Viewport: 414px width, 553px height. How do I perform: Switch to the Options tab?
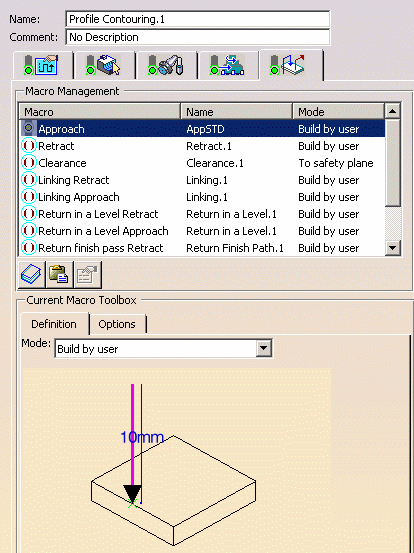[x=117, y=324]
